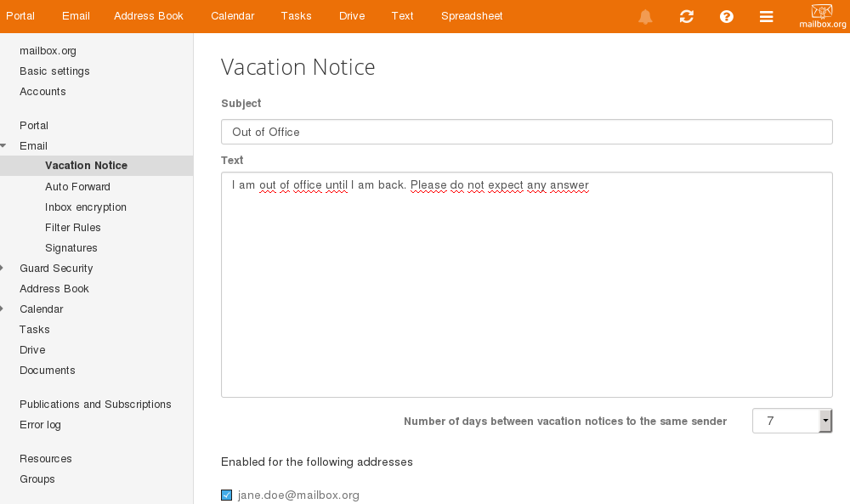Viewport: 850px width, 504px height.
Task: Go to the Drive app in top bar
Action: pos(352,16)
